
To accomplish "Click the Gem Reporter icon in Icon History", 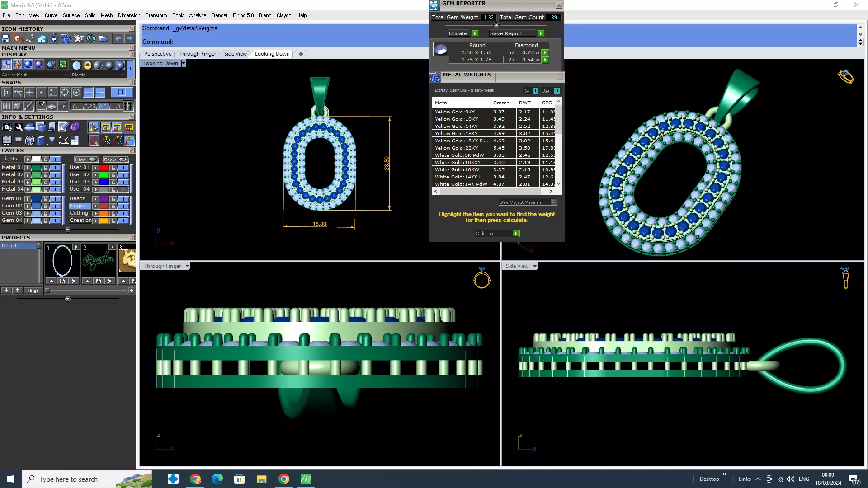I will (x=42, y=38).
